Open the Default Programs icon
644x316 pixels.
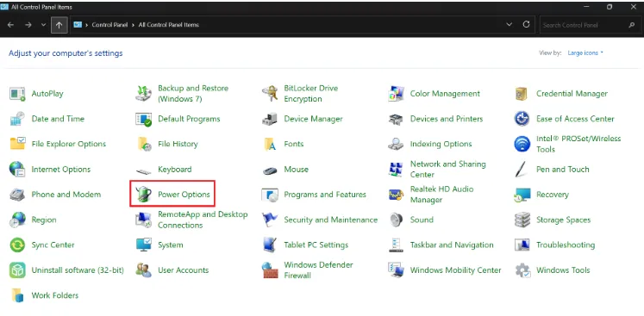click(144, 119)
